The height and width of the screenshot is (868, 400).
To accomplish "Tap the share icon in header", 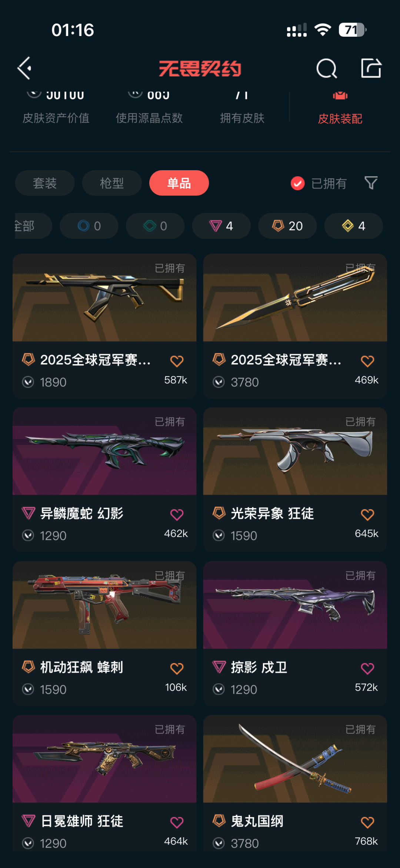I will (371, 68).
